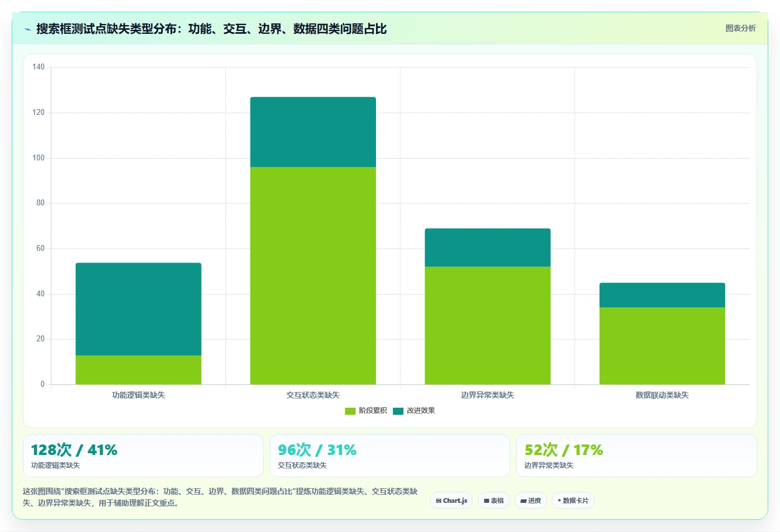Select the green segment of 边界异常类缺失 bar
This screenshot has height=532, width=780.
[487, 325]
